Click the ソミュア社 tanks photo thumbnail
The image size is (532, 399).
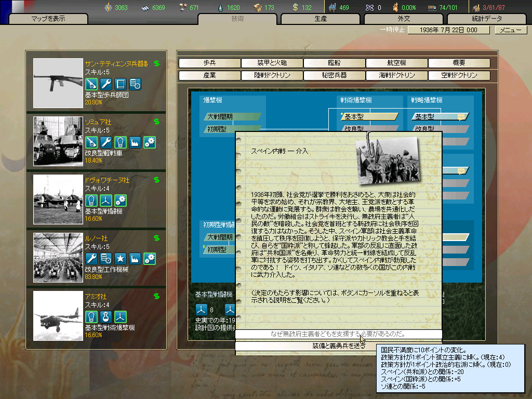pyautogui.click(x=58, y=141)
